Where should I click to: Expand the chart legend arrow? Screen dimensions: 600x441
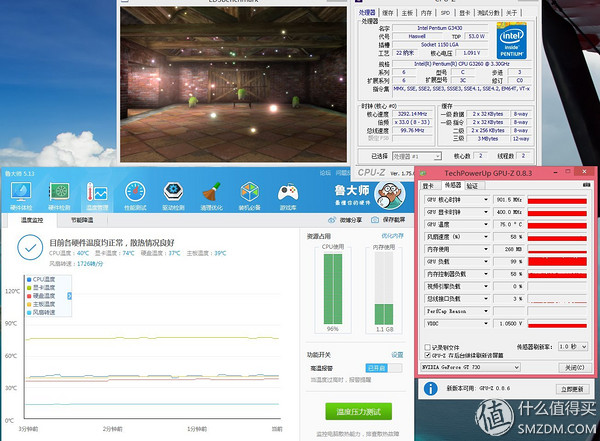pos(69,296)
